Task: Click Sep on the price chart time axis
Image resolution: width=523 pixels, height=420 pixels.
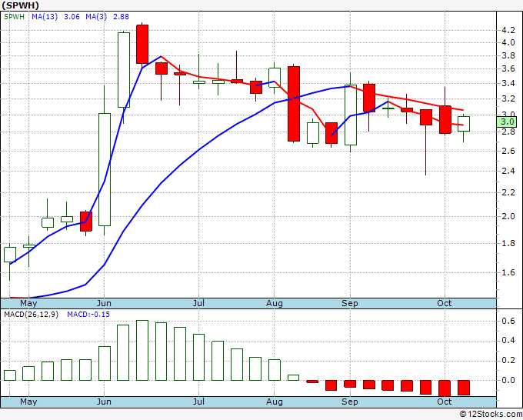Action: [x=350, y=304]
